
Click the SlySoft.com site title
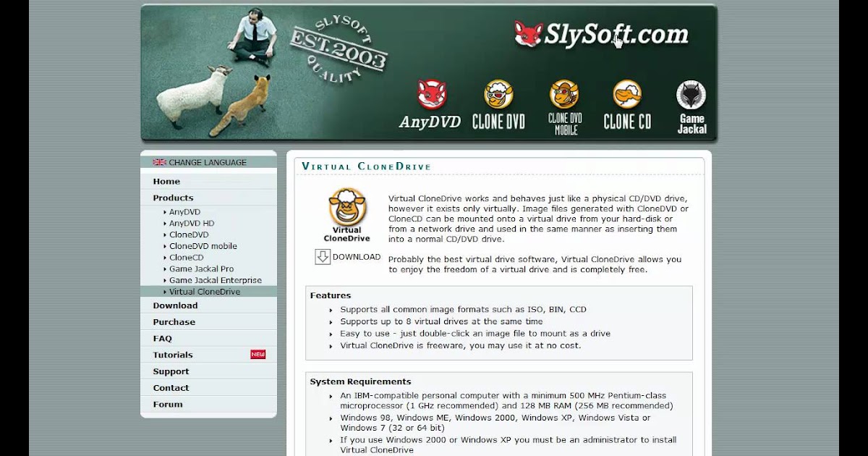[617, 35]
